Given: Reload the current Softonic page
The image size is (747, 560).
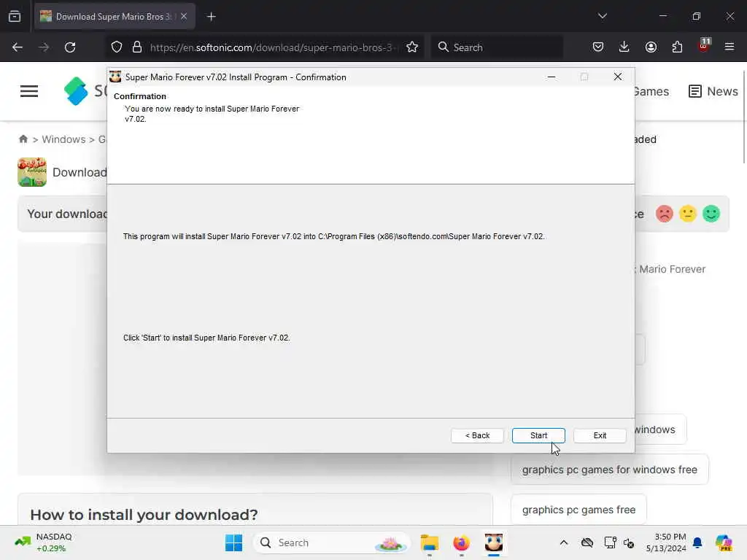Looking at the screenshot, I should point(70,47).
